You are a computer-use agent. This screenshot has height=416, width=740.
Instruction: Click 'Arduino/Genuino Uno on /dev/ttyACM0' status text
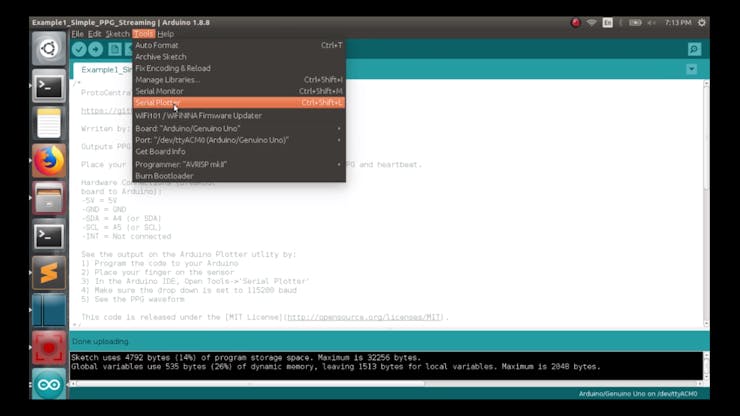pyautogui.click(x=638, y=394)
